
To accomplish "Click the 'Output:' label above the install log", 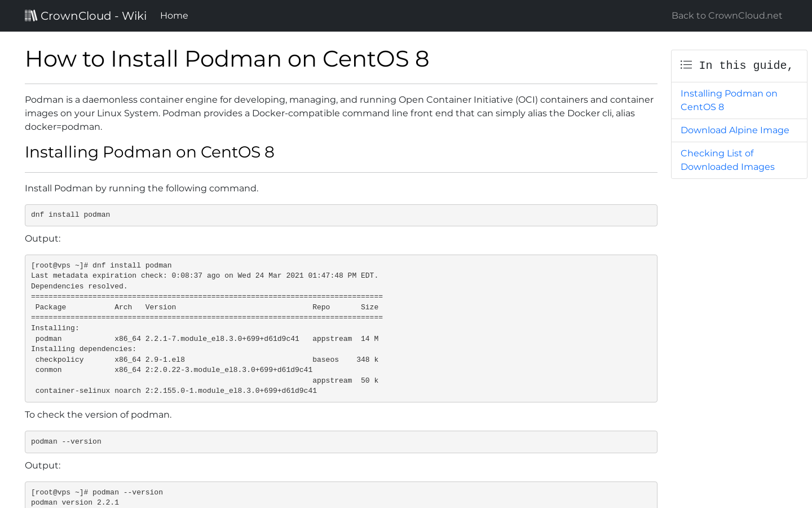I will coord(42,238).
